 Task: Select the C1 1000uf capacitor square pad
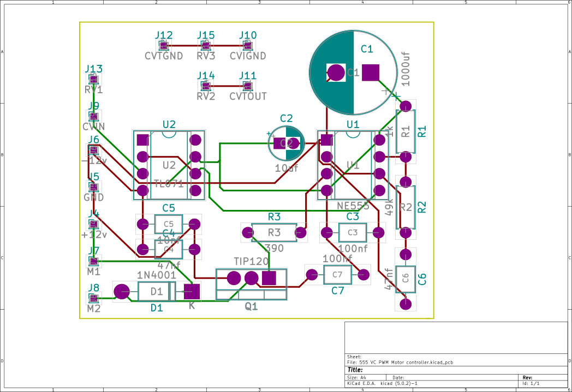pyautogui.click(x=370, y=73)
